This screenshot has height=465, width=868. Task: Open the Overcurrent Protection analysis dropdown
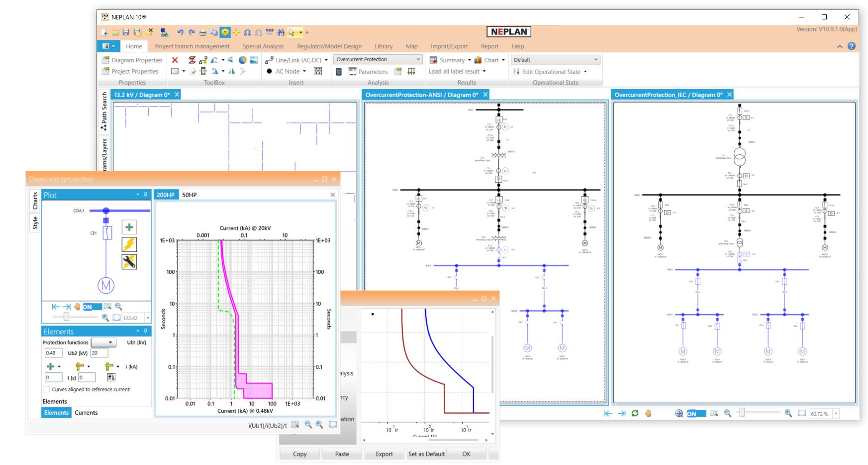coord(378,59)
